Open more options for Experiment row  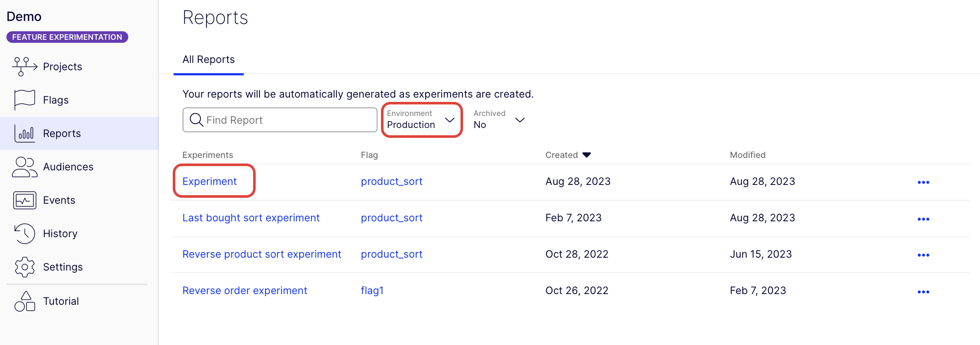pos(924,182)
